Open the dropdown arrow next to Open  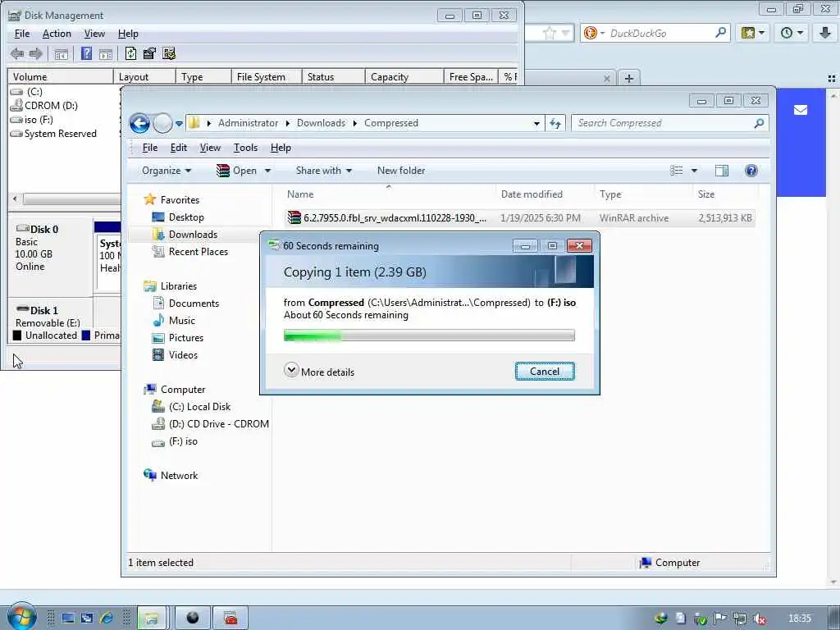[x=267, y=171]
